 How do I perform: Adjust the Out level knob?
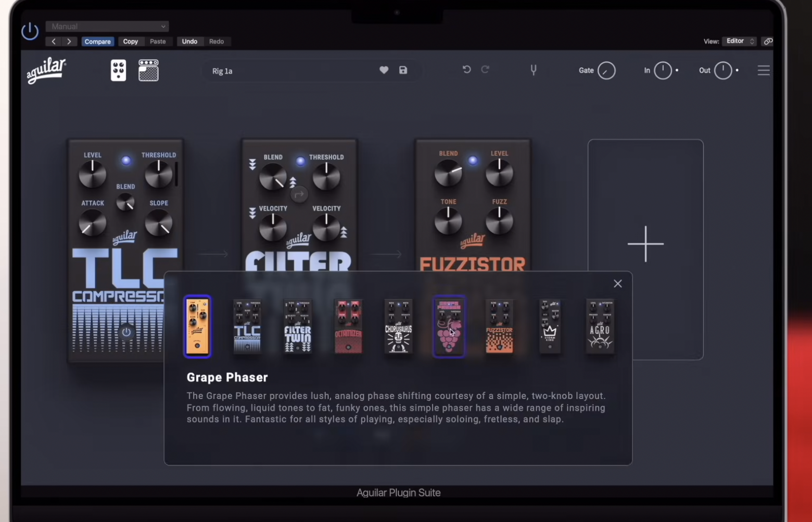point(723,70)
